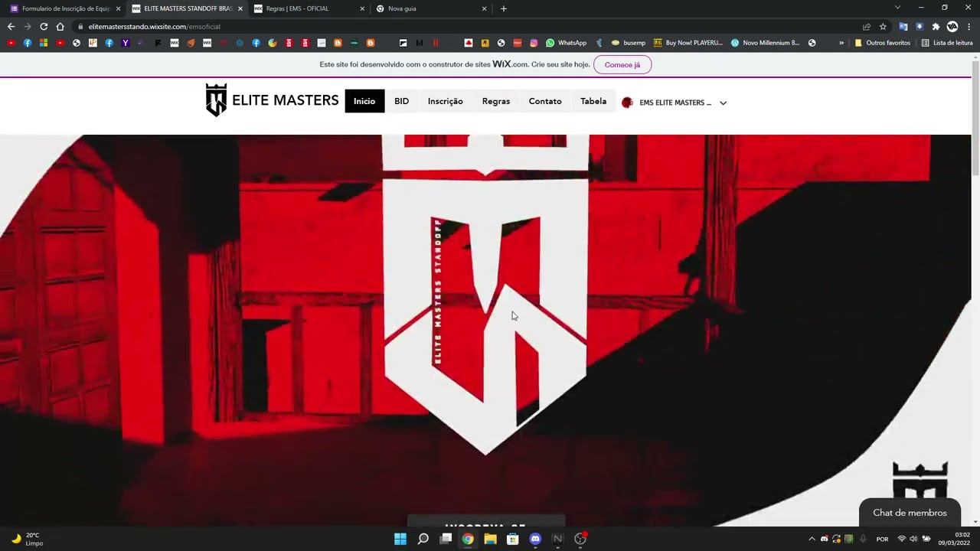
Task: Open the Windows Start menu
Action: tap(400, 539)
